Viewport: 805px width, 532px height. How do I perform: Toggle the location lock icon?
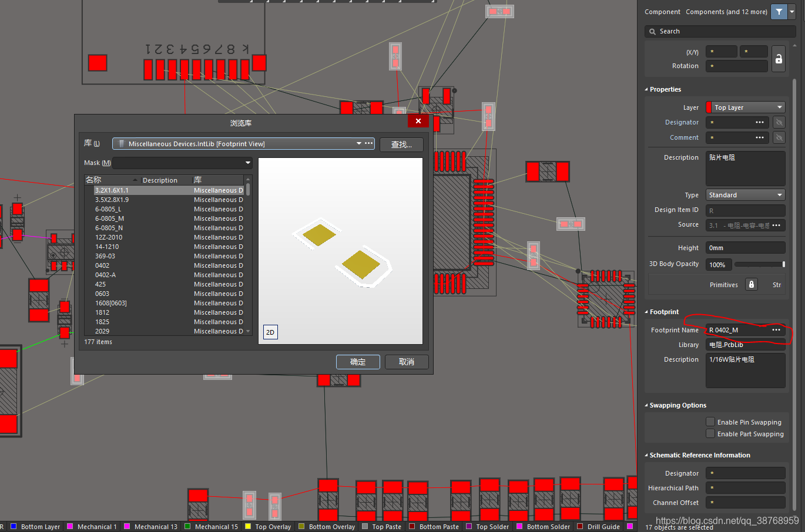[x=779, y=59]
